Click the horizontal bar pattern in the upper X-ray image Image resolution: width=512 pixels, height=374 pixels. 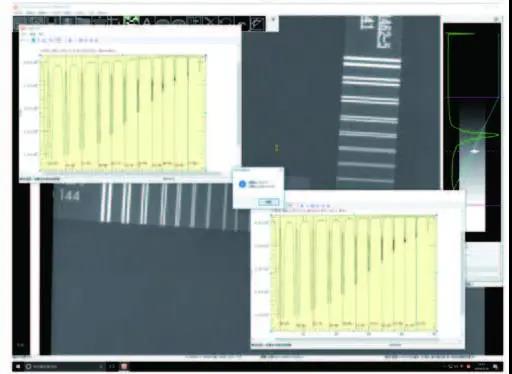(369, 119)
